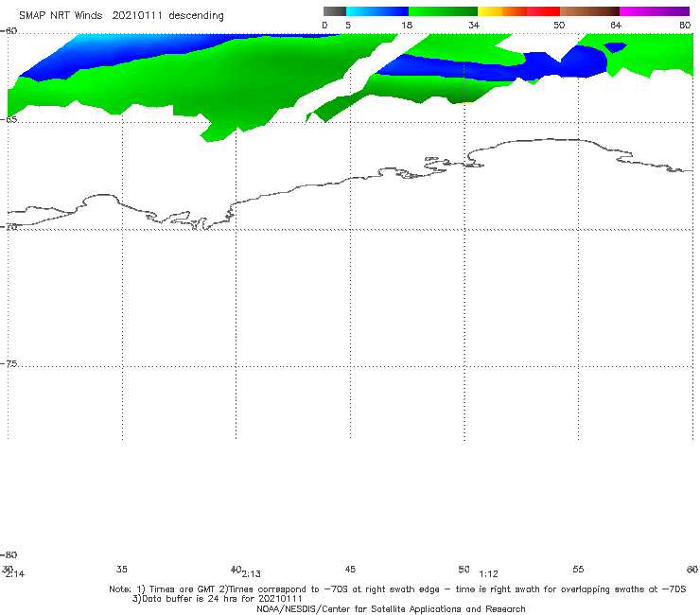This screenshot has width=700, height=615.
Task: Click the swath time "1:12"
Action: (488, 574)
